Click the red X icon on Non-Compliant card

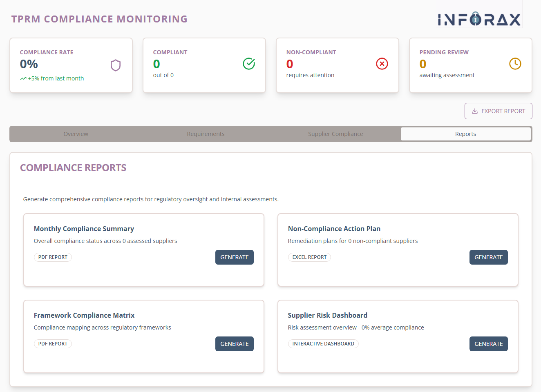[382, 64]
